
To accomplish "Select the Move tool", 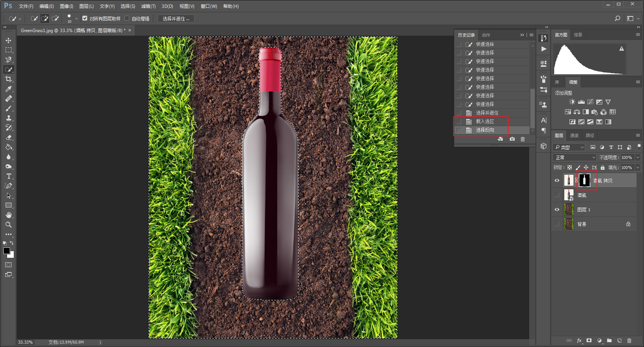I will [8, 40].
